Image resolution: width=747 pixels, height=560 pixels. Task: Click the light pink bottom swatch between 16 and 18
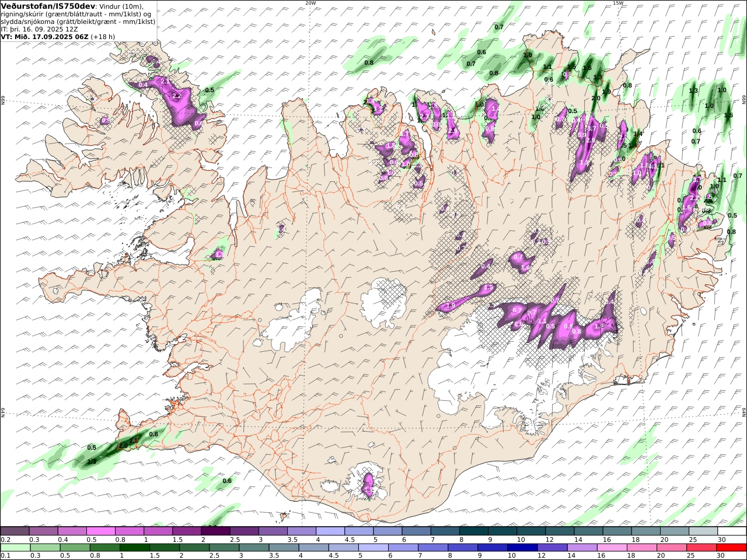coord(612,548)
